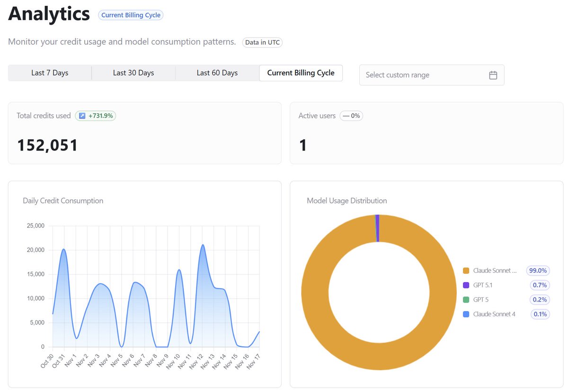
Task: Click the Current Billing Cycle badge by the title
Action: tap(131, 15)
